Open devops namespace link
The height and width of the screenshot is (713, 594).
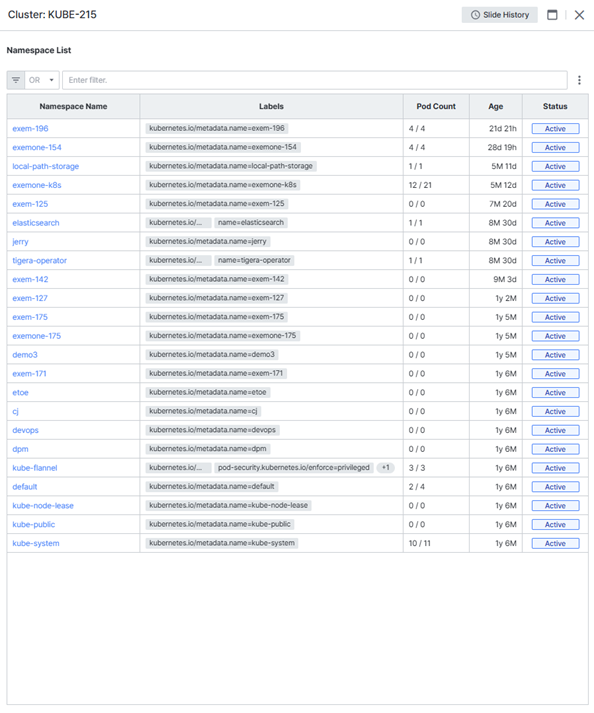pyautogui.click(x=25, y=431)
